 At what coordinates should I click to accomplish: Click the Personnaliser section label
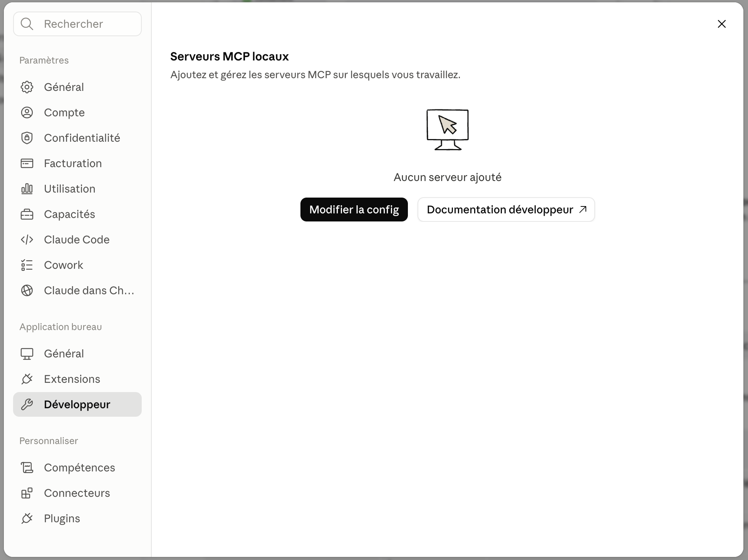49,441
